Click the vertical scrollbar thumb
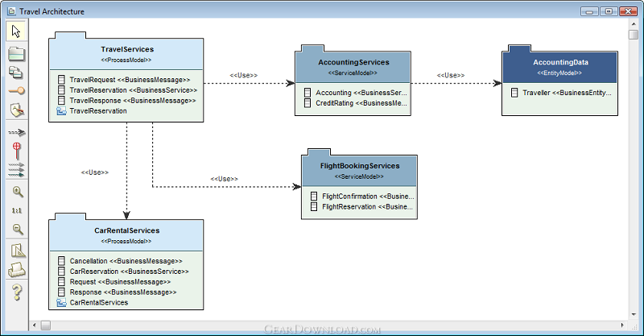644x336 pixels. click(x=634, y=35)
